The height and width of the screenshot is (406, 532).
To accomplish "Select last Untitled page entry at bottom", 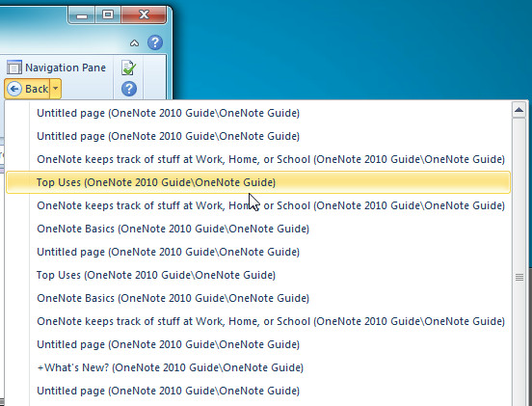I will [x=258, y=391].
